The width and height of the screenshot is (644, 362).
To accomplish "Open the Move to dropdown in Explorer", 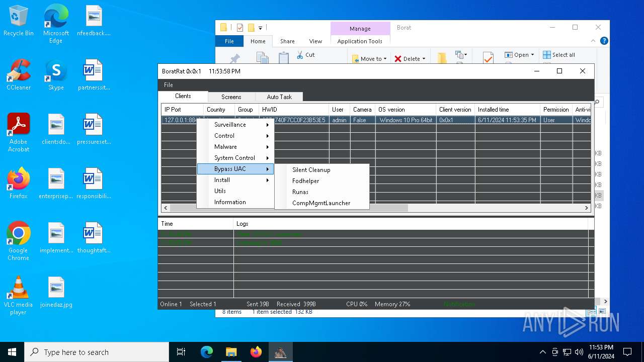I will pyautogui.click(x=370, y=59).
